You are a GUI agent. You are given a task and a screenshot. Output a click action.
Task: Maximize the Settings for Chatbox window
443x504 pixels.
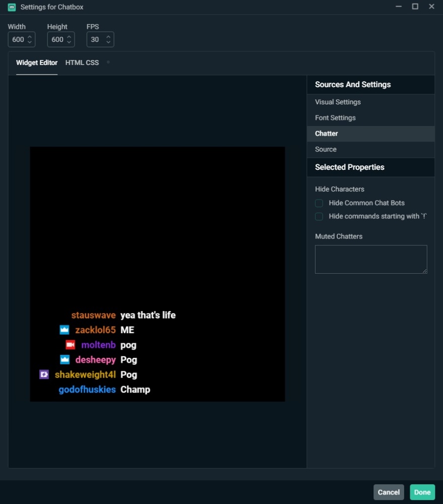tap(415, 7)
